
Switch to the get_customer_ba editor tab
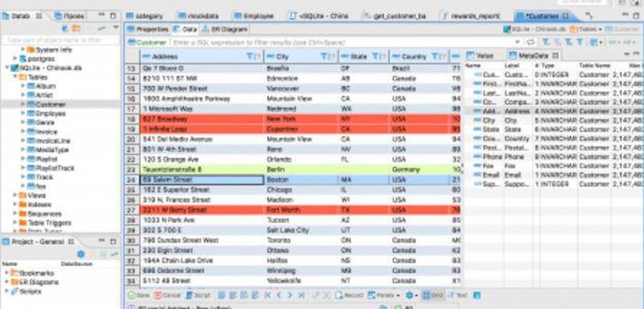click(395, 16)
